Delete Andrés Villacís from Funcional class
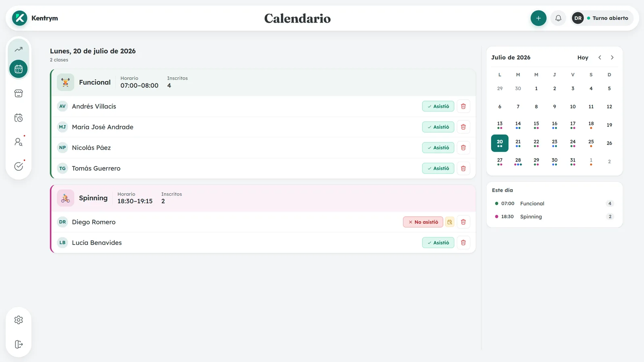 pos(463,106)
